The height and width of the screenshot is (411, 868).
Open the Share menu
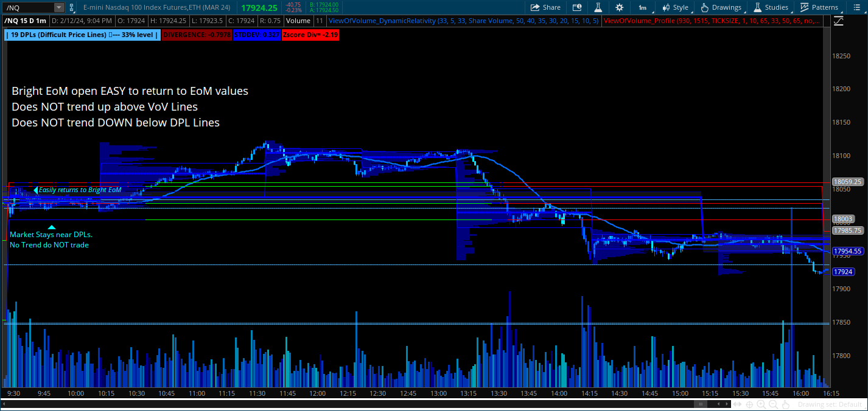545,7
